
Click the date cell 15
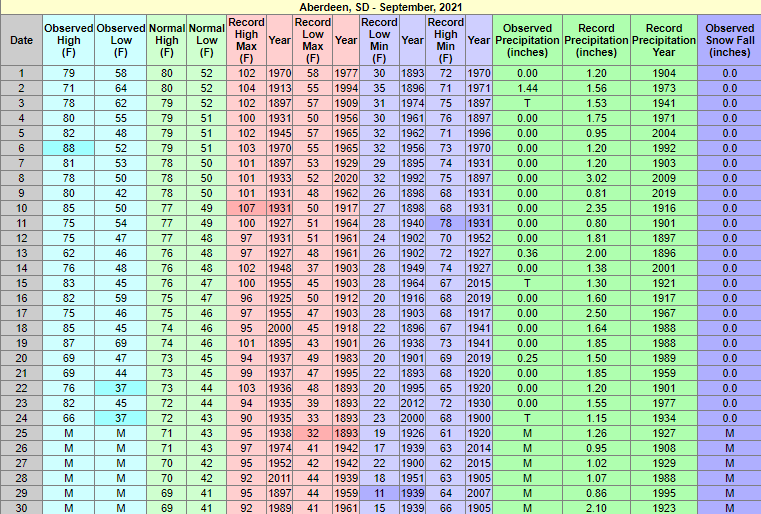(21, 284)
